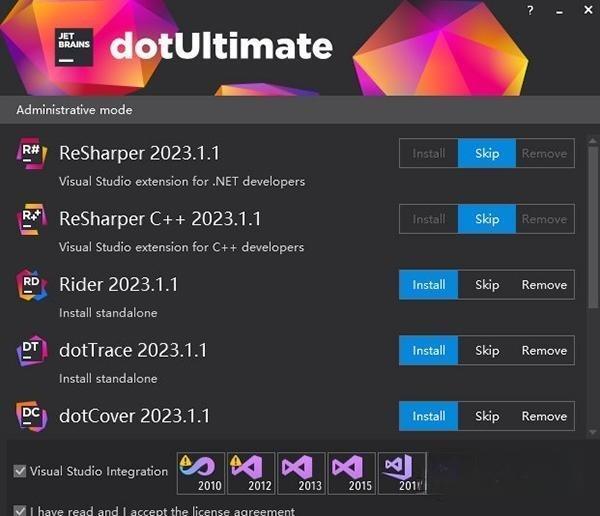Click the dotTrace DT product icon
The image size is (600, 516).
(31, 351)
